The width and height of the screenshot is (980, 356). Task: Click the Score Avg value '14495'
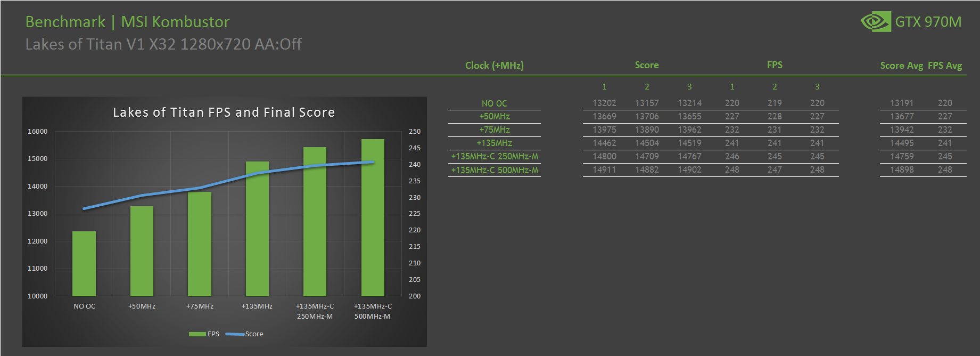(902, 143)
